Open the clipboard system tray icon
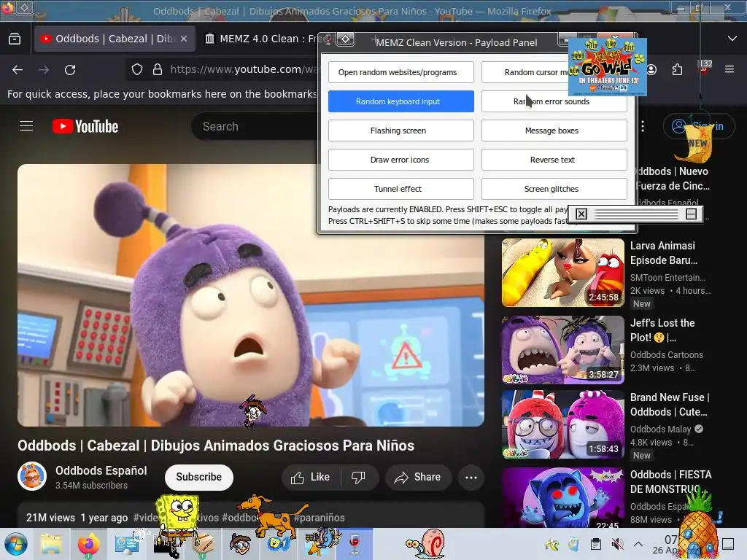The image size is (747, 560). click(595, 544)
